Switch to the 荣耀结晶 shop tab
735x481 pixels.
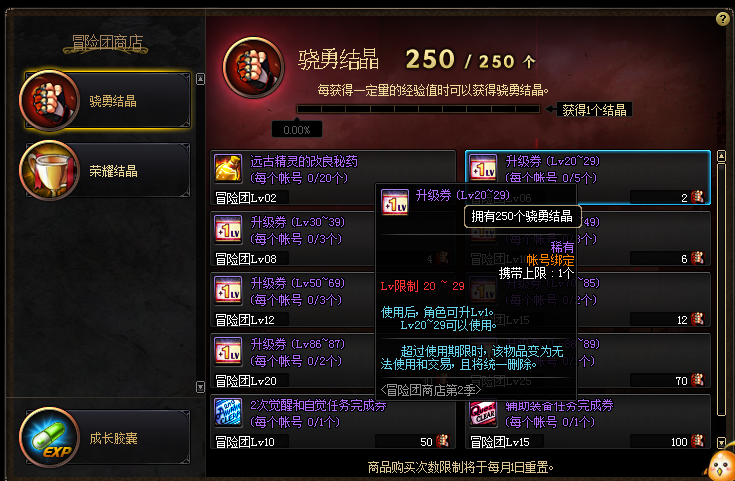tap(105, 171)
